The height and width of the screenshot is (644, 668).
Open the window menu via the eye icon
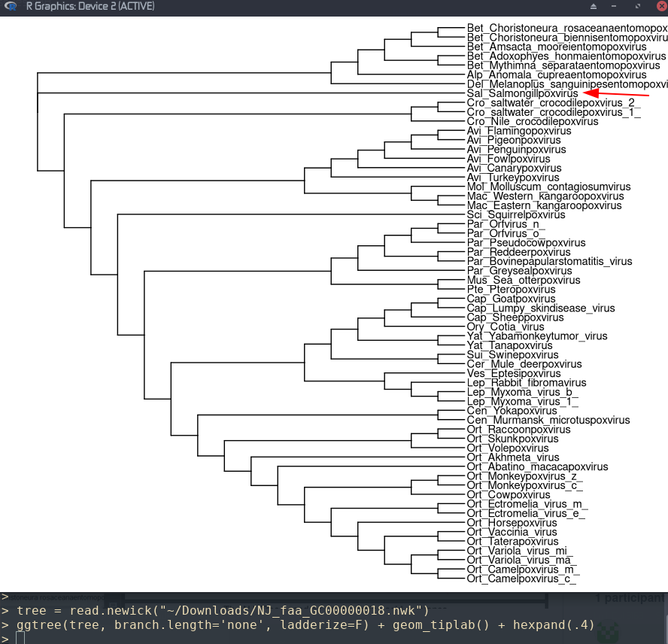(9, 6)
